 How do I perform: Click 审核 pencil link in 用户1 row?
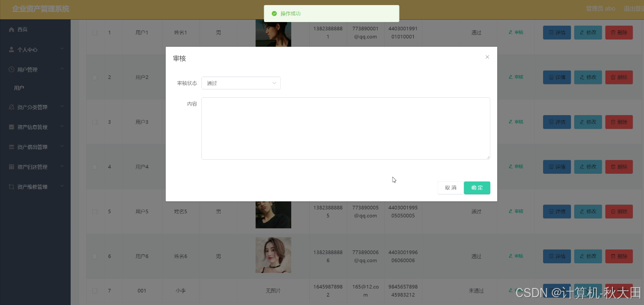pos(516,33)
